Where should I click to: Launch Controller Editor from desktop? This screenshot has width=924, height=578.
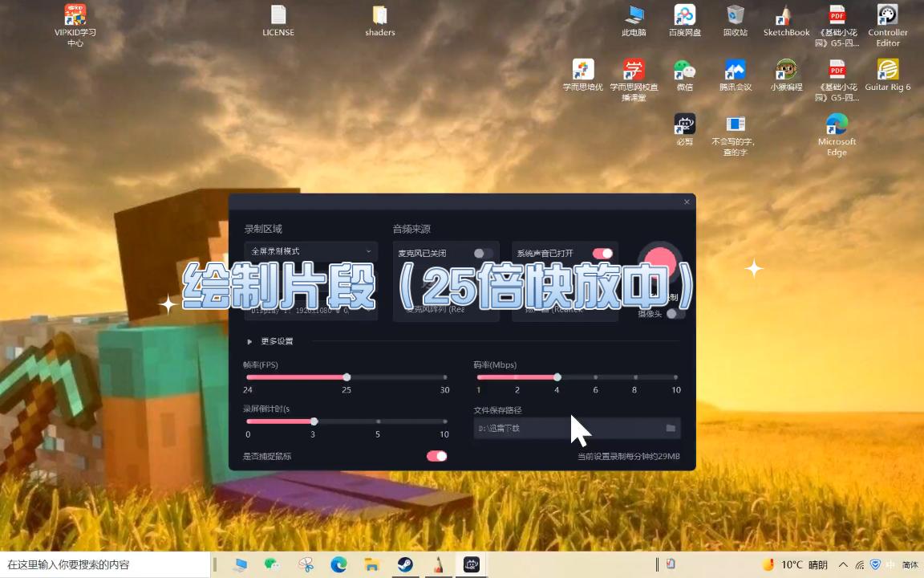tap(888, 16)
